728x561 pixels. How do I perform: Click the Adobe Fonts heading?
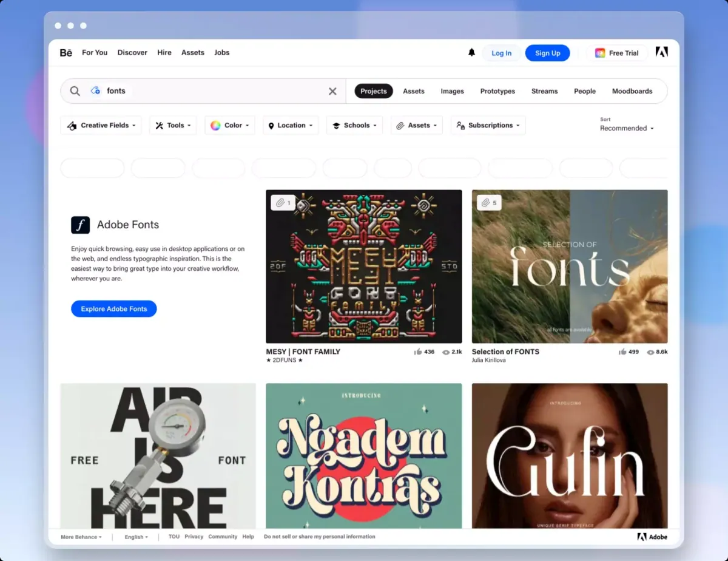pyautogui.click(x=128, y=225)
